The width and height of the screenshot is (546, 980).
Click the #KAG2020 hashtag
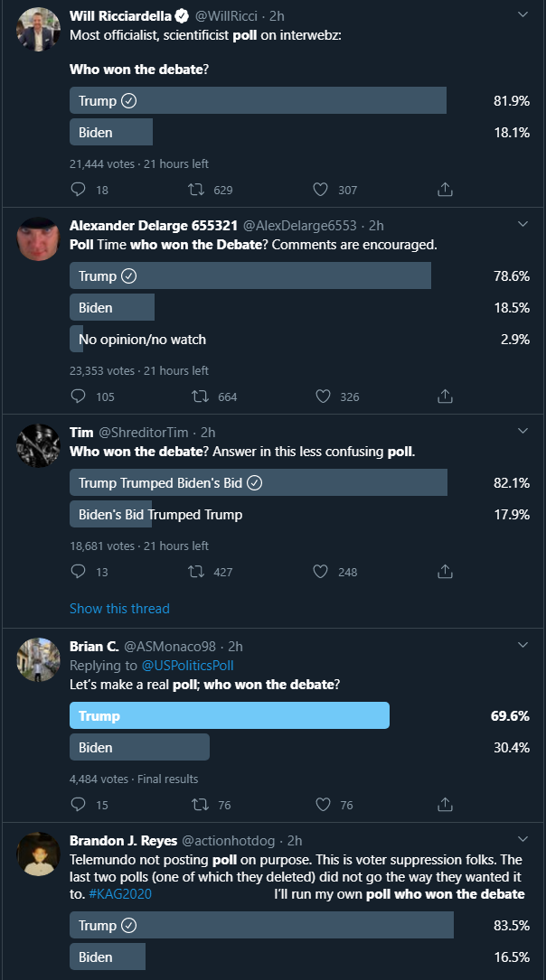coord(120,894)
